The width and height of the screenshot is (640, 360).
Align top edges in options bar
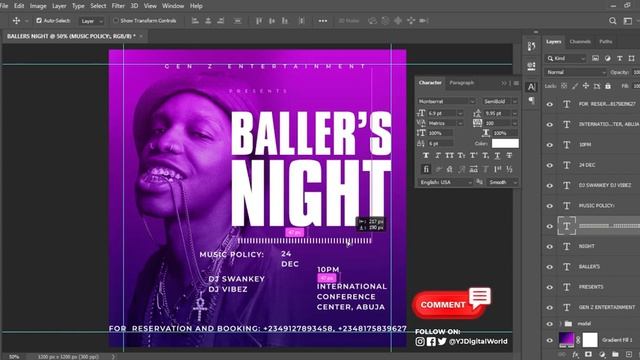coord(259,20)
